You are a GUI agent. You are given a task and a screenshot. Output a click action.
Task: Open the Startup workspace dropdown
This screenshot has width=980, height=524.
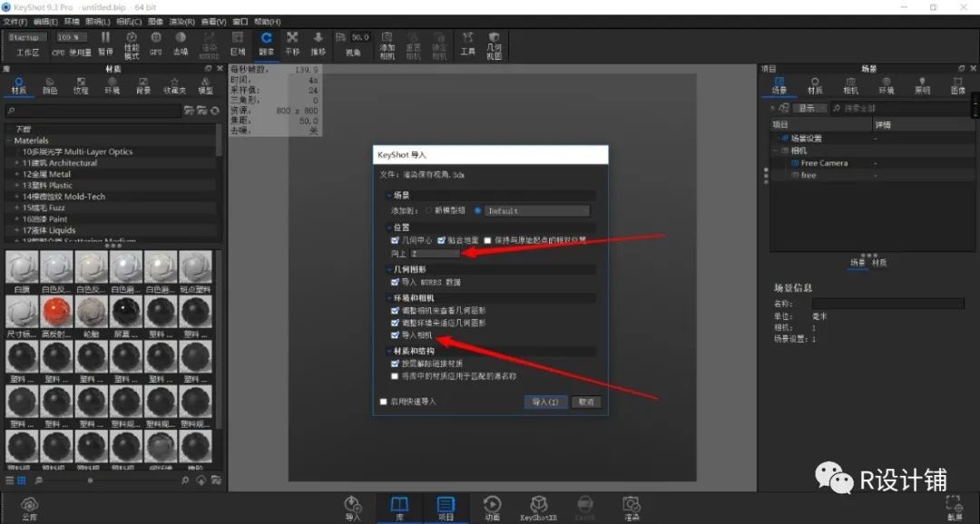pos(27,37)
